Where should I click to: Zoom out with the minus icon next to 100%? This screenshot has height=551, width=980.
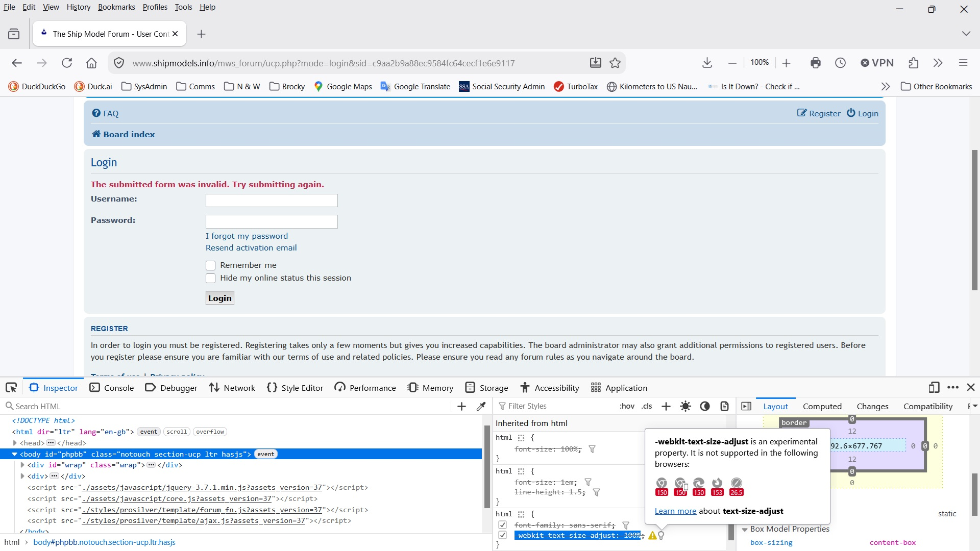(x=732, y=63)
